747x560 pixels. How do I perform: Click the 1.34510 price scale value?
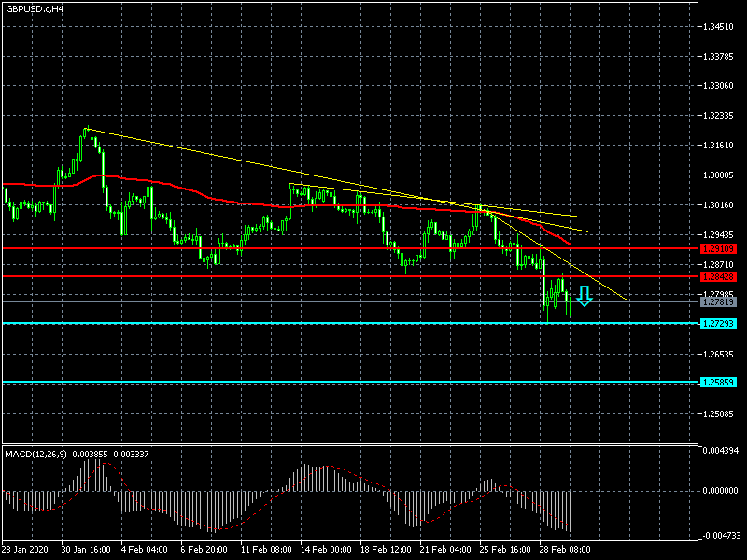coord(718,27)
